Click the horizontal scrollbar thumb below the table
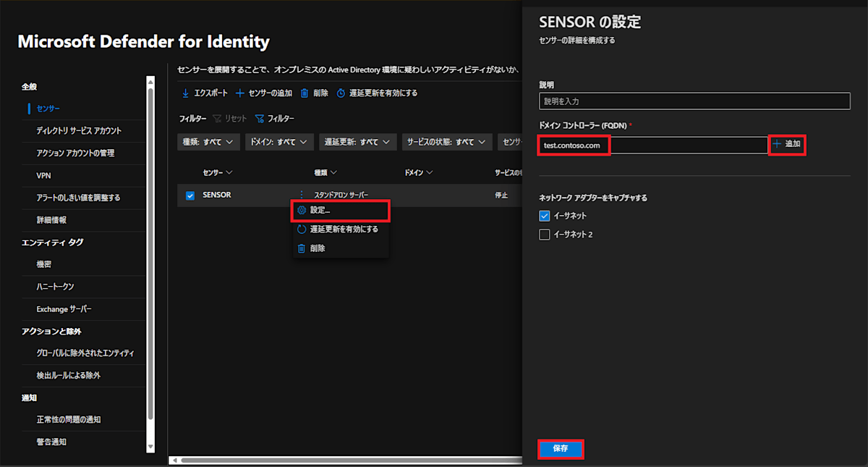 [x=351, y=460]
